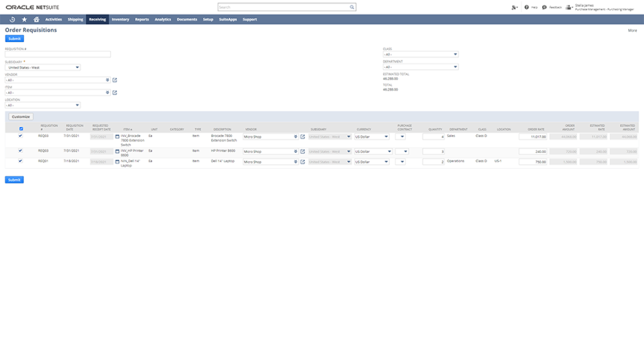Click calendar icon beside INV_HP Printer 8800

tap(117, 151)
